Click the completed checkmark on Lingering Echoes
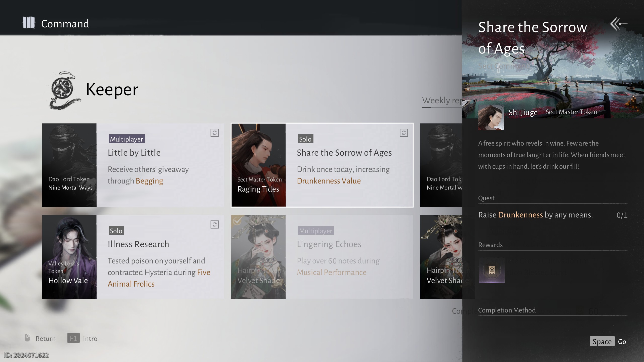 pyautogui.click(x=237, y=221)
